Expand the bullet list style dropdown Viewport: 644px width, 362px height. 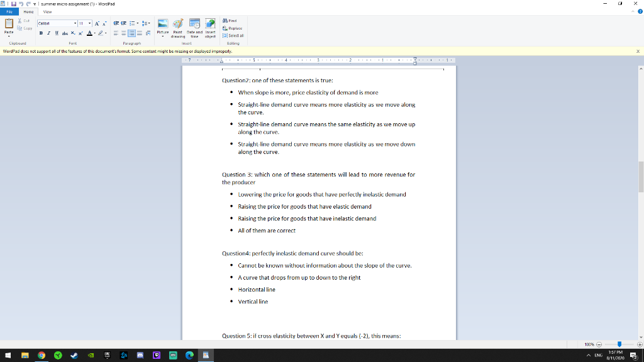click(137, 23)
